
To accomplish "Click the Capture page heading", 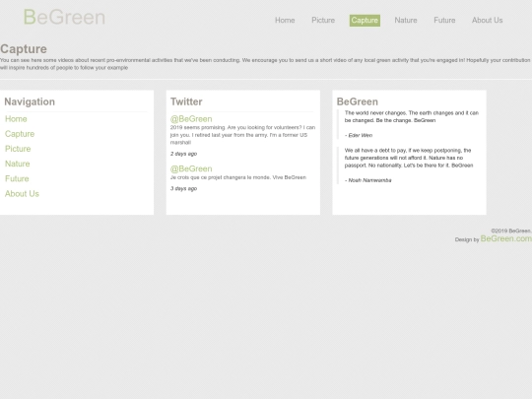I will (24, 49).
